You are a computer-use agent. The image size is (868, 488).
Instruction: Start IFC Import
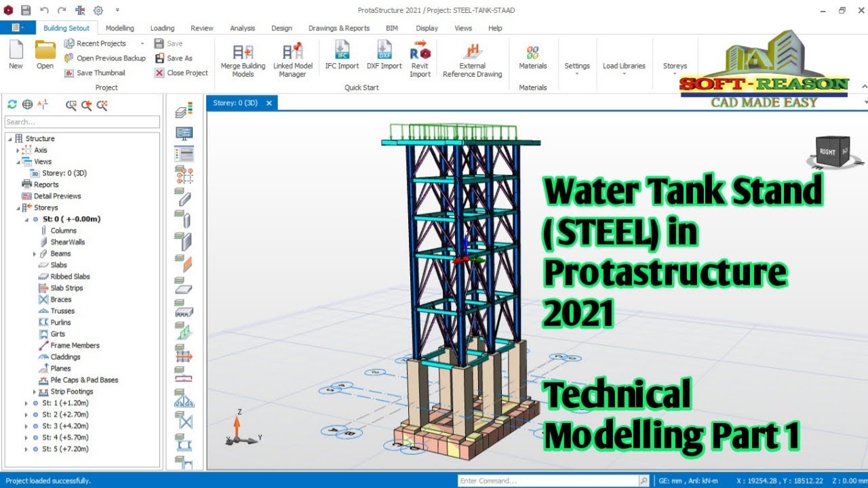[x=342, y=56]
